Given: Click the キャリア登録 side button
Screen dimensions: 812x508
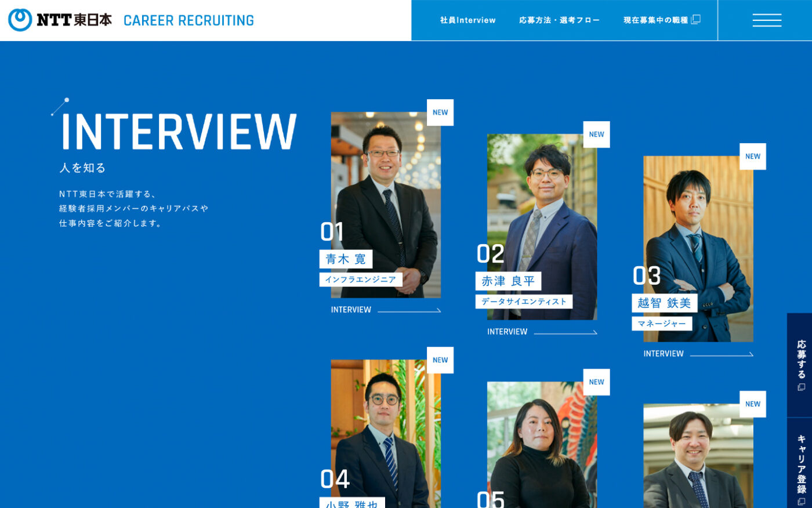Looking at the screenshot, I should (x=800, y=463).
